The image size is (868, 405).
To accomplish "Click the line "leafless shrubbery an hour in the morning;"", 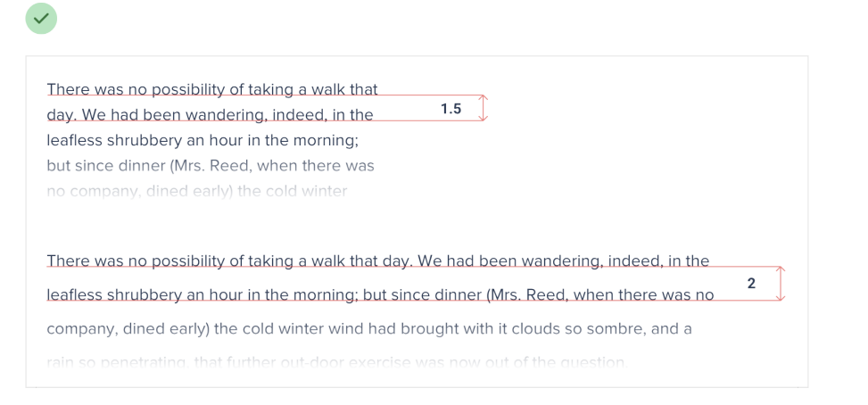I will [203, 141].
